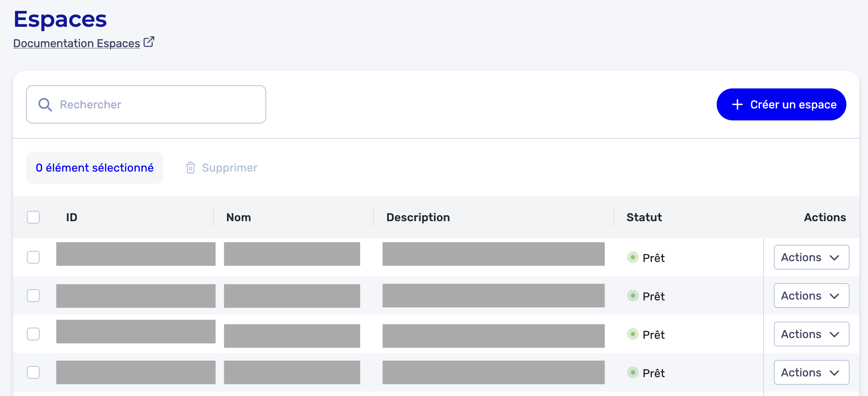This screenshot has height=396, width=868.
Task: Click the second row's Prêt status
Action: 646,296
